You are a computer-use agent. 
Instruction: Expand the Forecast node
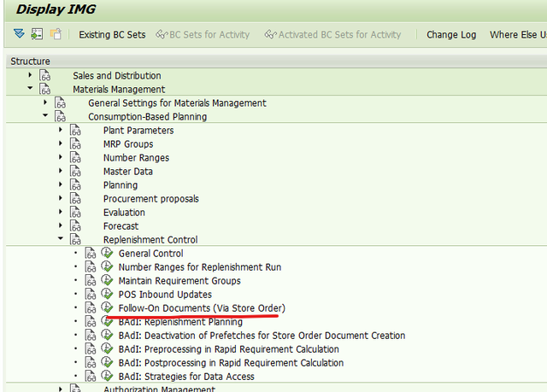coord(61,225)
